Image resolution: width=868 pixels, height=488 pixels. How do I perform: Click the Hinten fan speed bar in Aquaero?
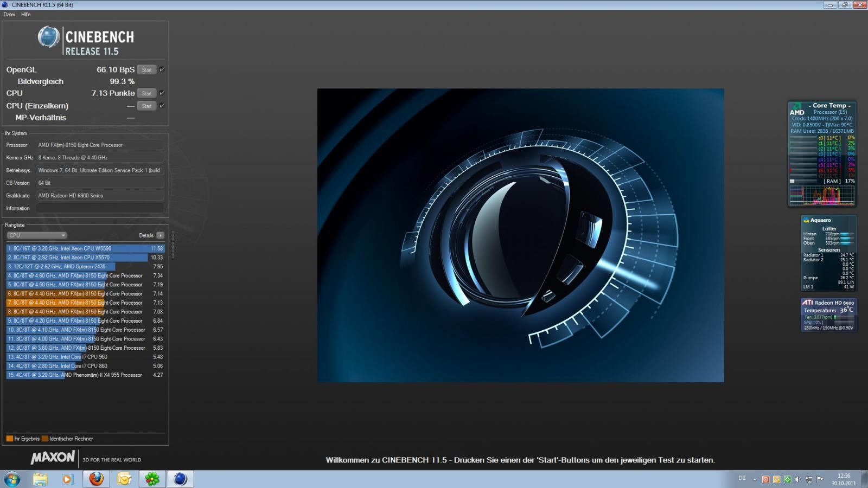coord(847,234)
